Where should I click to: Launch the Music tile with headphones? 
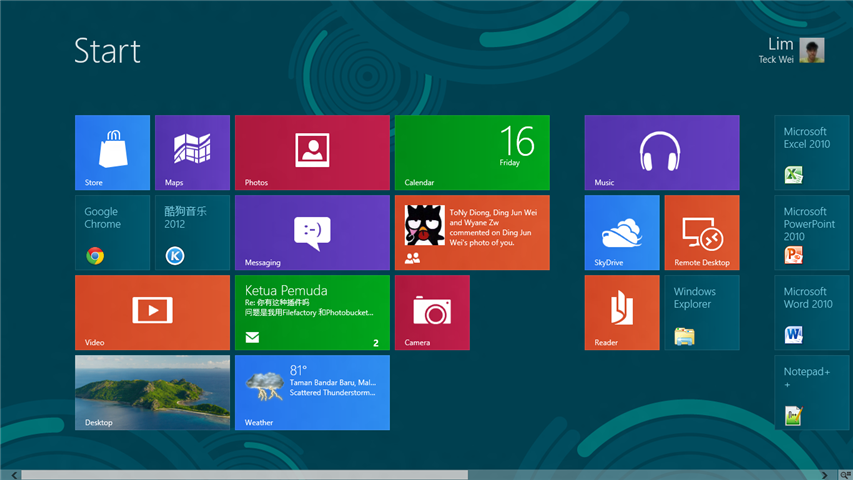[x=662, y=152]
